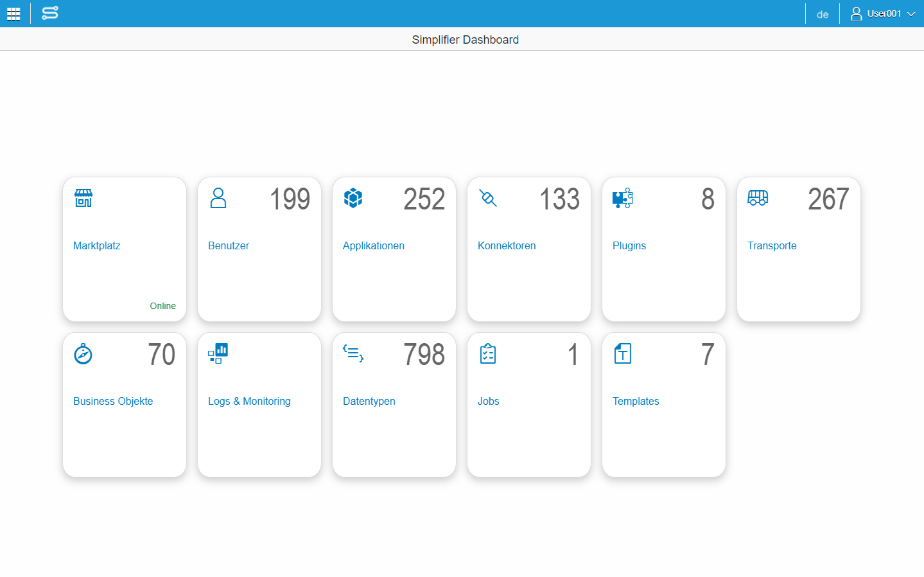
Task: Click the Business Objekte compass icon
Action: pyautogui.click(x=83, y=353)
